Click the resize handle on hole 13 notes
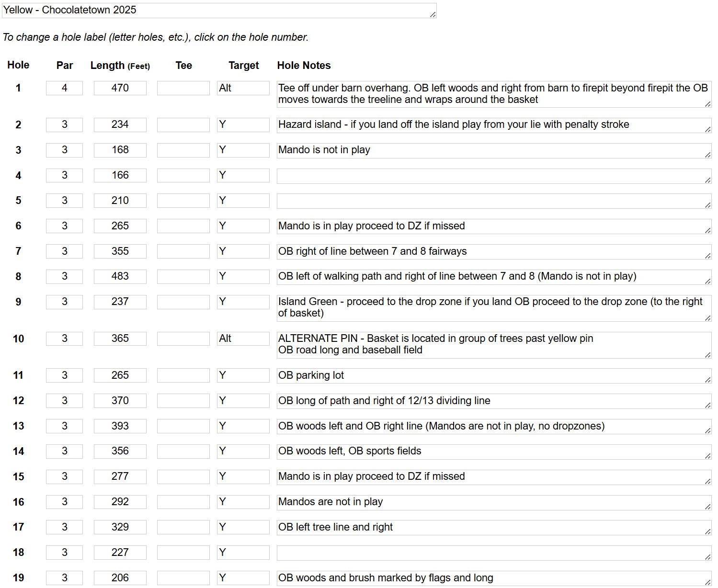This screenshot has height=588, width=718. 708,430
